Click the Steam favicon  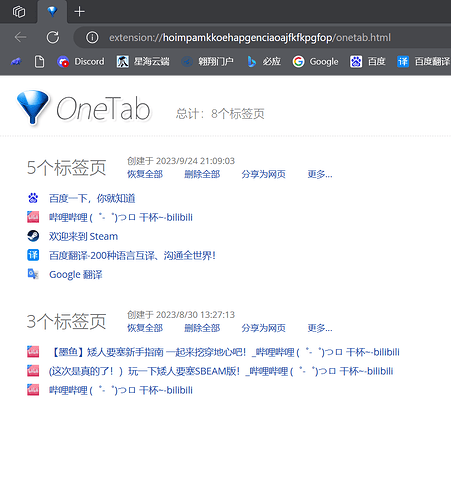(x=33, y=236)
